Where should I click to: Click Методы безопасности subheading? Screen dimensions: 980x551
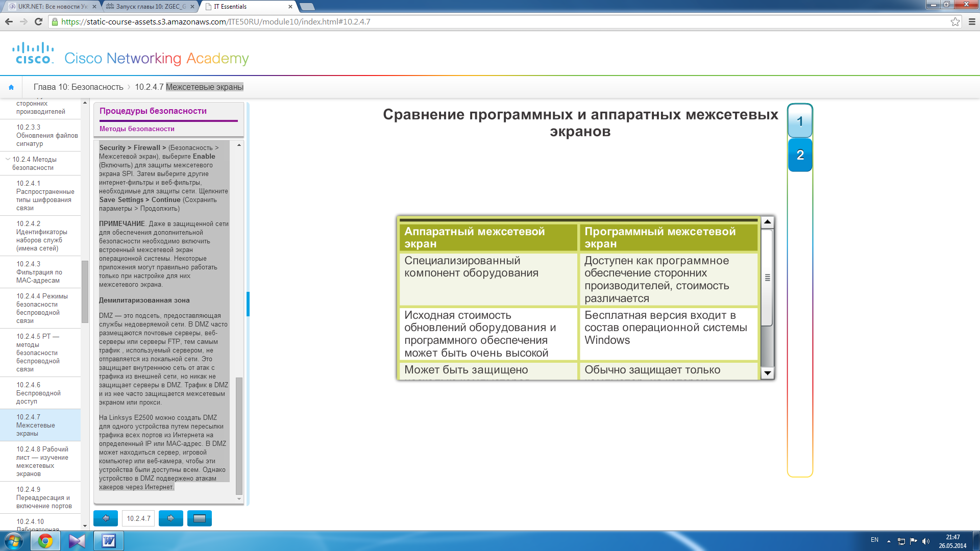(x=137, y=129)
